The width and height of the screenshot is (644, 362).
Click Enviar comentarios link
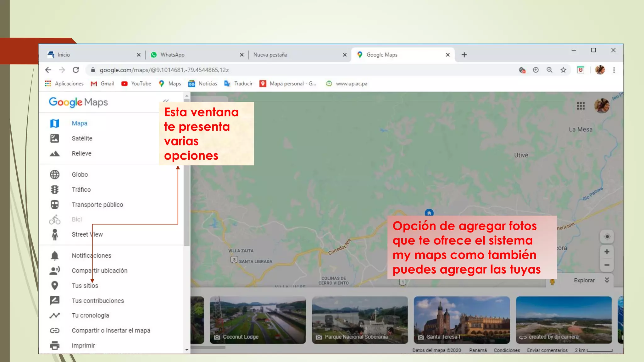(547, 350)
